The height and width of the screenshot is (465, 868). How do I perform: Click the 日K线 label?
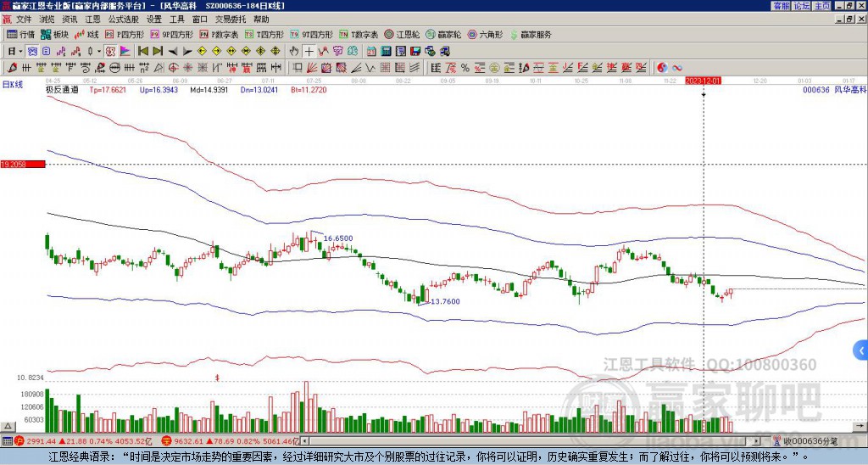tap(13, 85)
